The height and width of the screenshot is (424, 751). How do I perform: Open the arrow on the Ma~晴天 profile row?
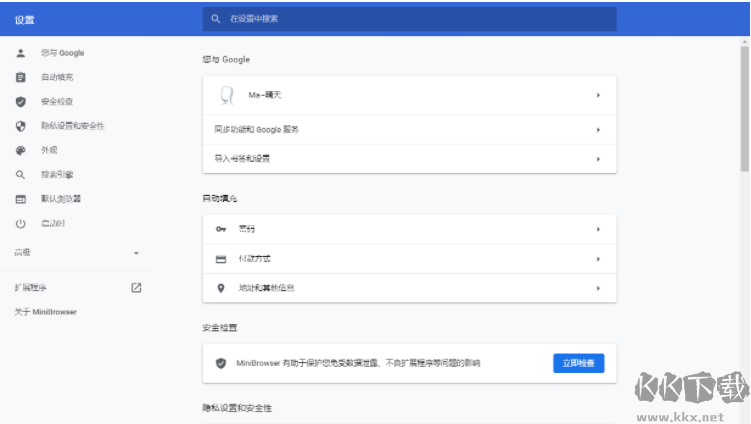[x=598, y=95]
